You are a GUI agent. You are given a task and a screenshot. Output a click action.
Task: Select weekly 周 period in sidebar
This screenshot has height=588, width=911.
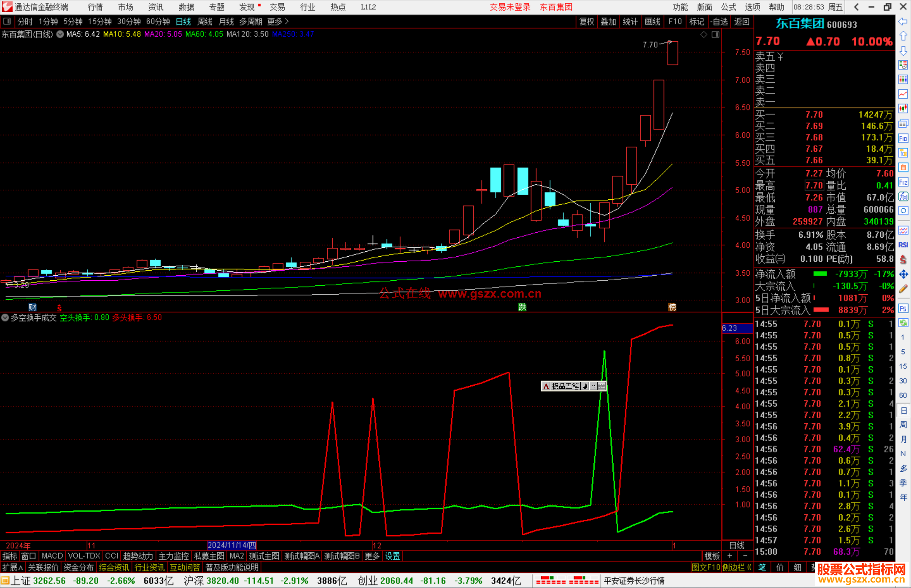903,424
